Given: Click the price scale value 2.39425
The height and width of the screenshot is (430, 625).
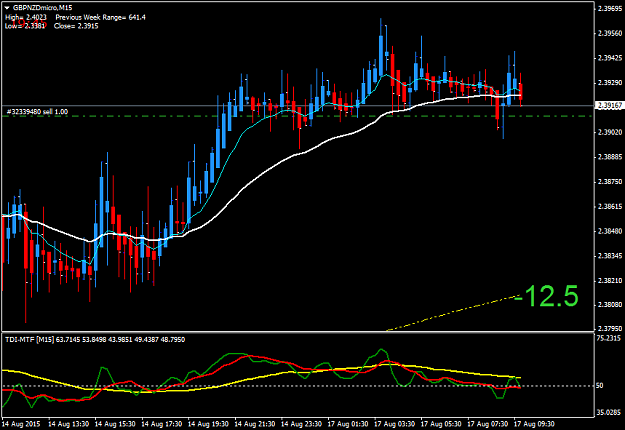Looking at the screenshot, I should (x=610, y=58).
